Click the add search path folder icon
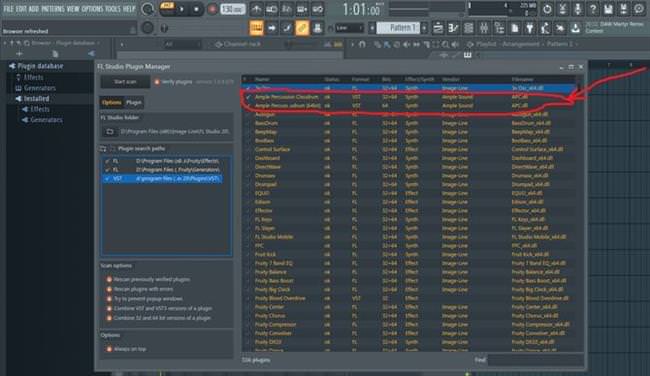The width and height of the screenshot is (650, 376). 103,148
